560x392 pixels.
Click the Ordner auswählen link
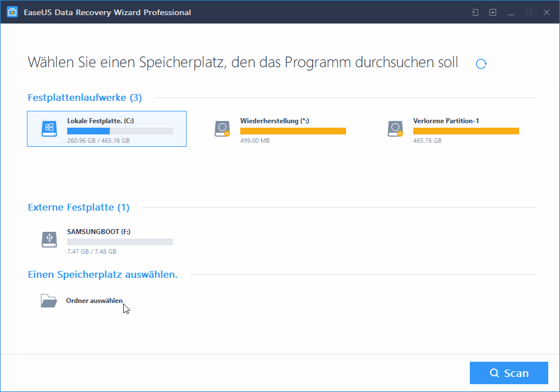(94, 301)
